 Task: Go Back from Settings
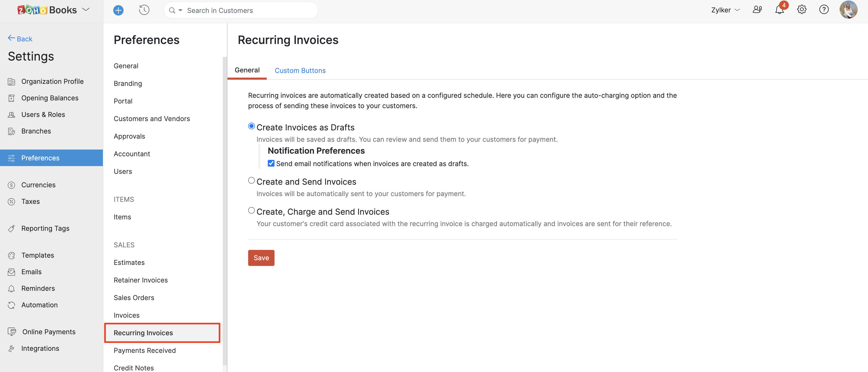point(20,39)
